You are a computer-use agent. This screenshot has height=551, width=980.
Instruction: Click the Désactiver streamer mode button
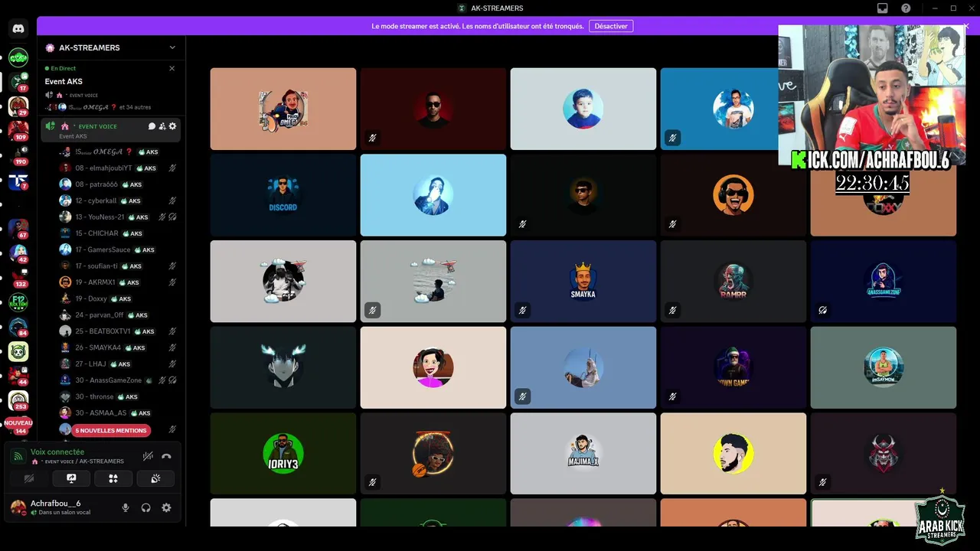click(611, 26)
